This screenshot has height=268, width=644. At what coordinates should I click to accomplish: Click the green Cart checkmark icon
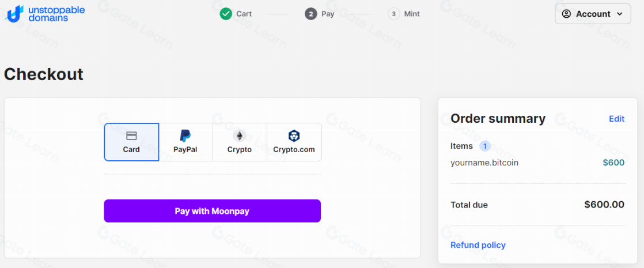(x=226, y=13)
